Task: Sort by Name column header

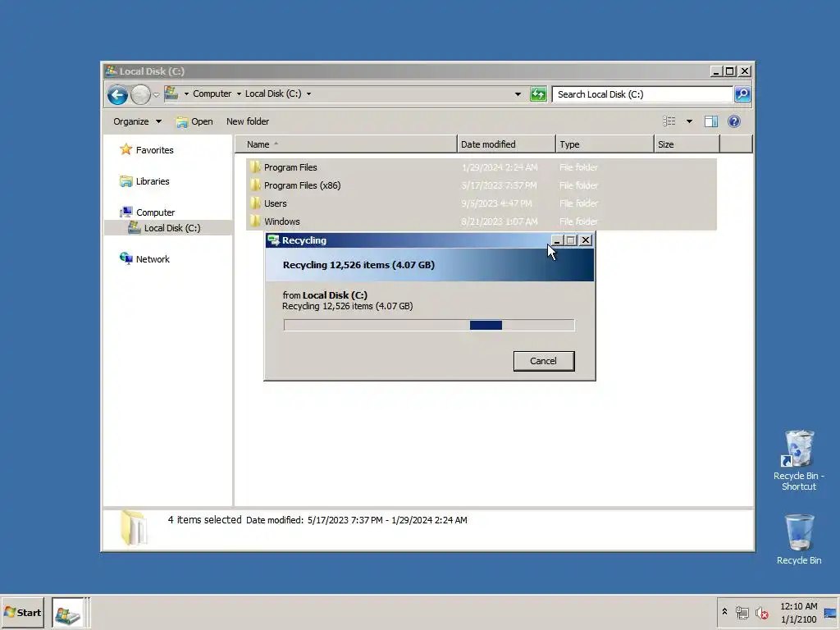Action: [x=346, y=144]
